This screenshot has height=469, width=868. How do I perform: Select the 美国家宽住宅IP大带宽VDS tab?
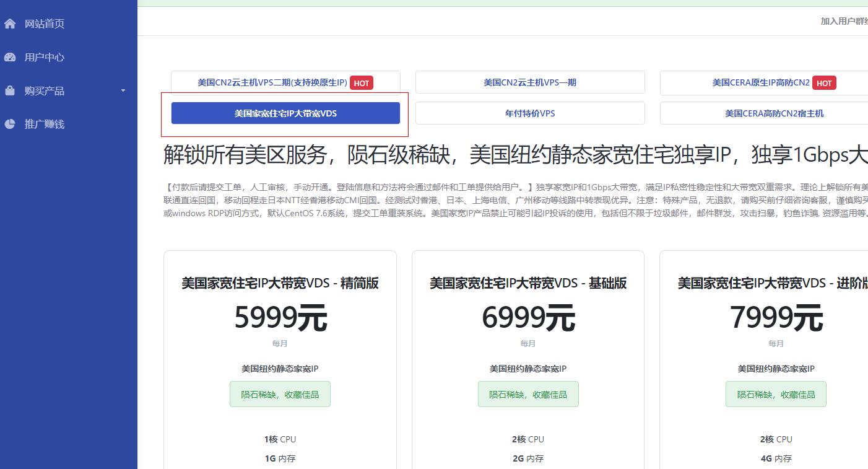click(x=285, y=113)
